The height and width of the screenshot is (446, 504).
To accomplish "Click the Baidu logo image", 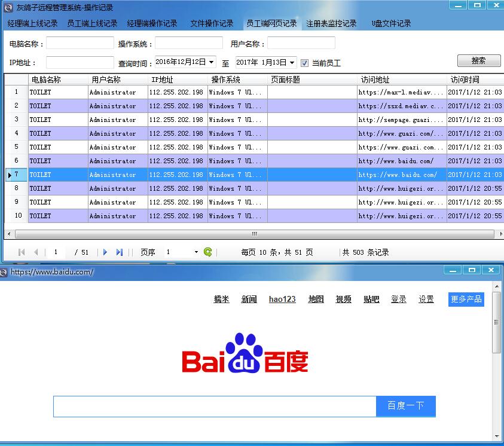I will tap(245, 353).
